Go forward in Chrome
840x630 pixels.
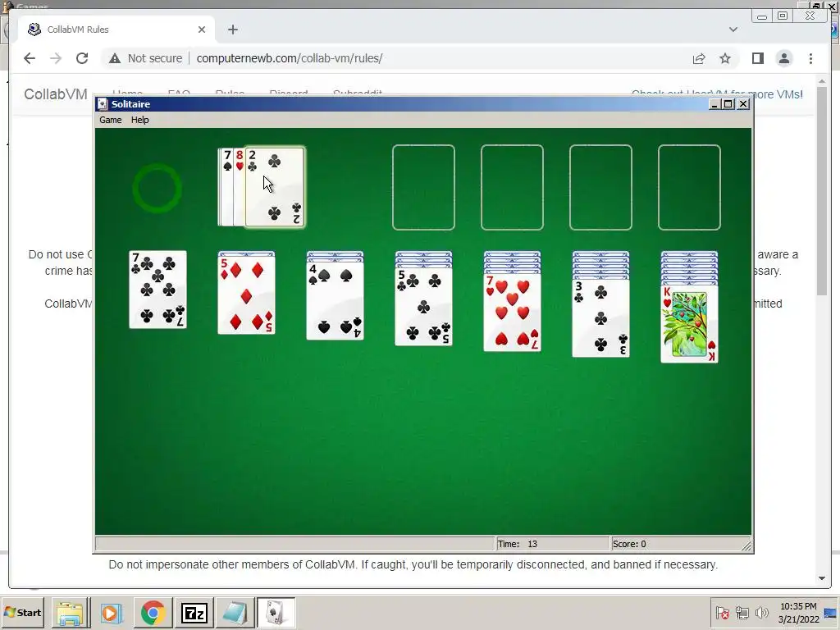pyautogui.click(x=56, y=58)
